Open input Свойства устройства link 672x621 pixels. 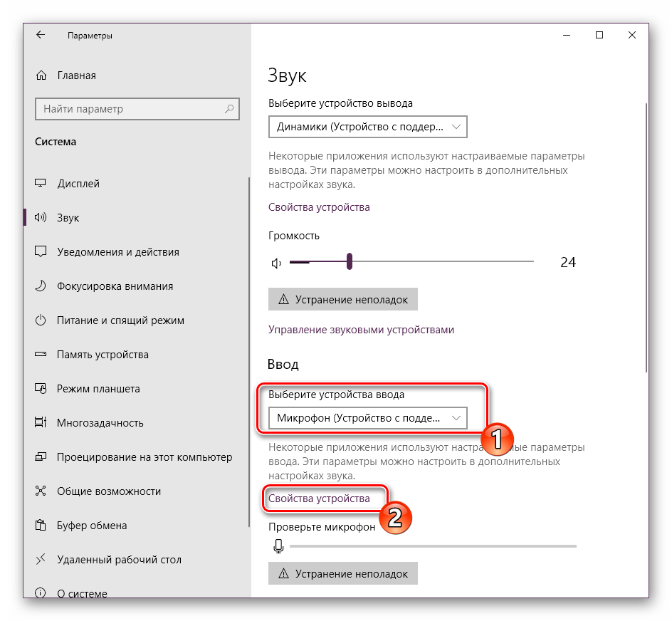point(319,499)
